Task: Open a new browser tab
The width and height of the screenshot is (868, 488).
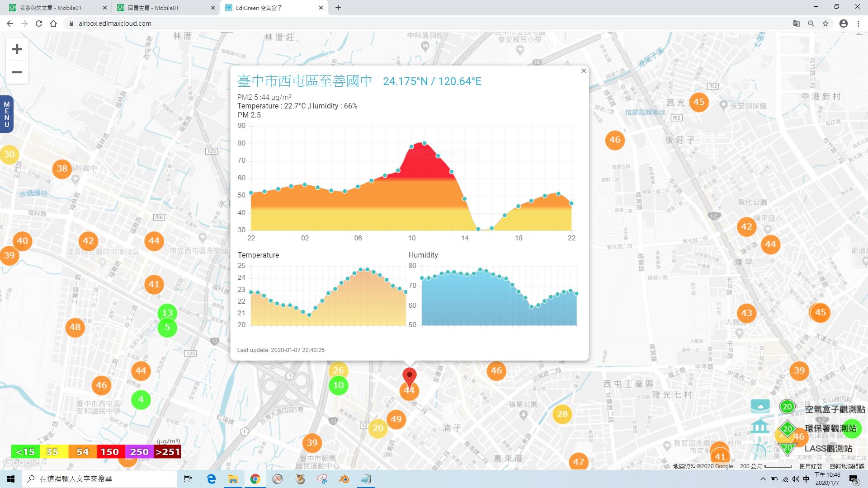Action: pyautogui.click(x=338, y=8)
